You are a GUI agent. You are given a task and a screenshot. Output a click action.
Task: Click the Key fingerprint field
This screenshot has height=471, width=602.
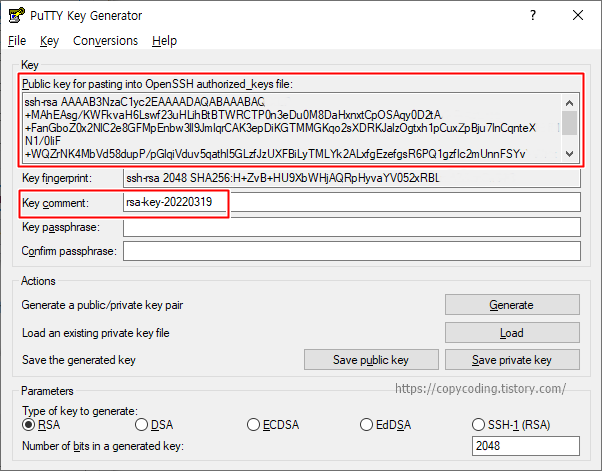tap(352, 178)
